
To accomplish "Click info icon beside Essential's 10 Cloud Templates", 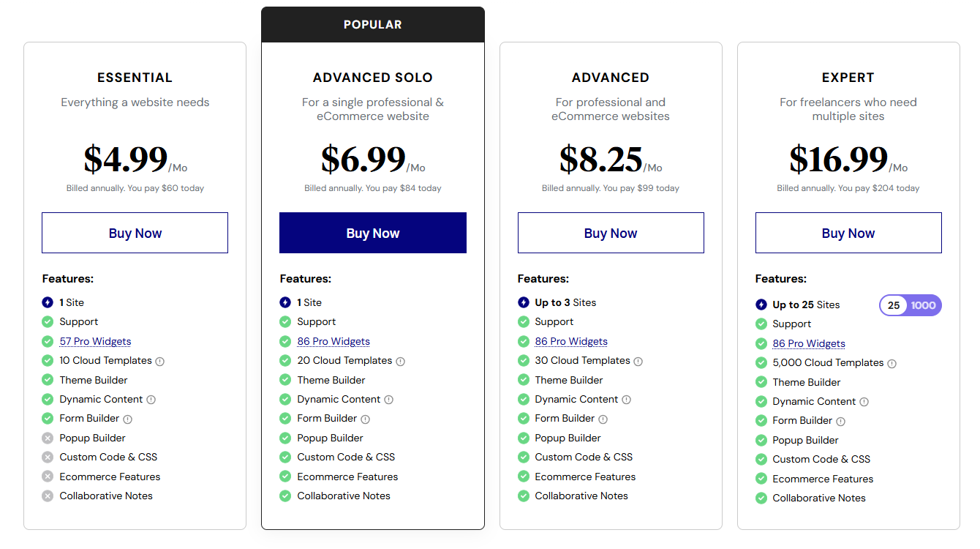I will coord(160,362).
